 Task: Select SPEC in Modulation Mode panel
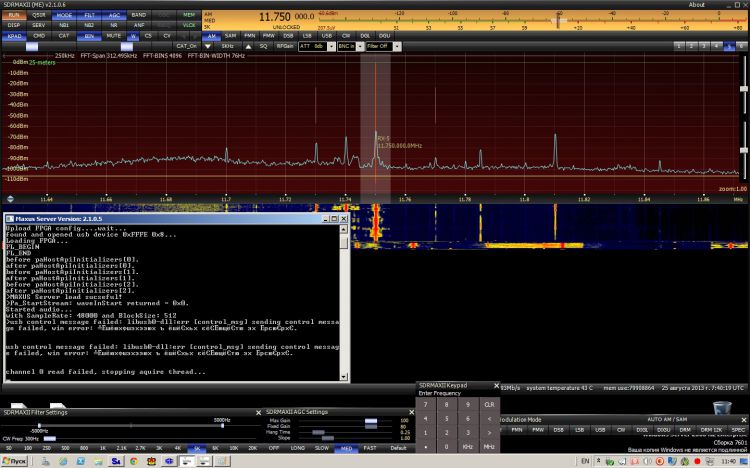click(x=738, y=430)
